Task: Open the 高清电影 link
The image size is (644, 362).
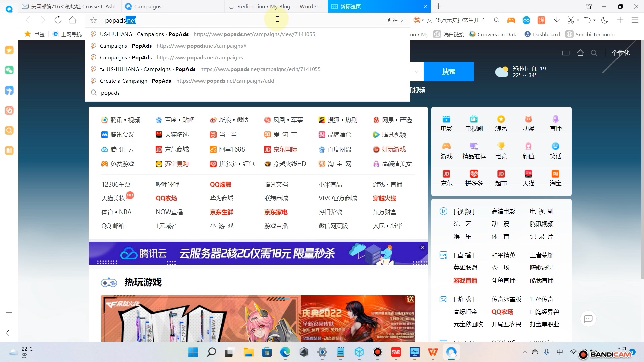Action: (503, 212)
